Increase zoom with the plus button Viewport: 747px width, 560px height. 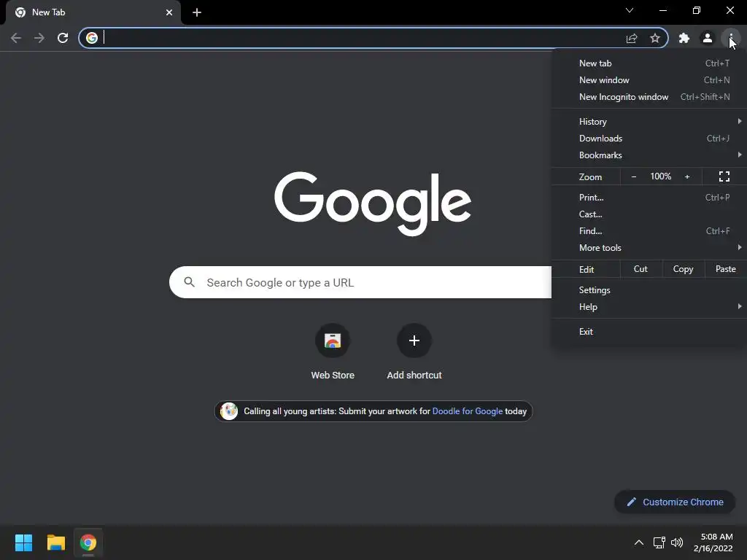pyautogui.click(x=687, y=176)
